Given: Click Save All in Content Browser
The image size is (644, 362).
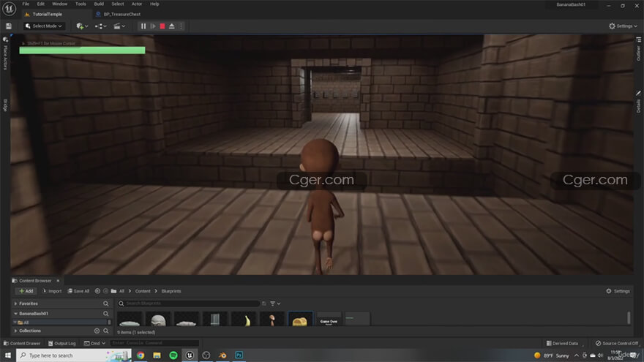Looking at the screenshot, I should click(78, 291).
